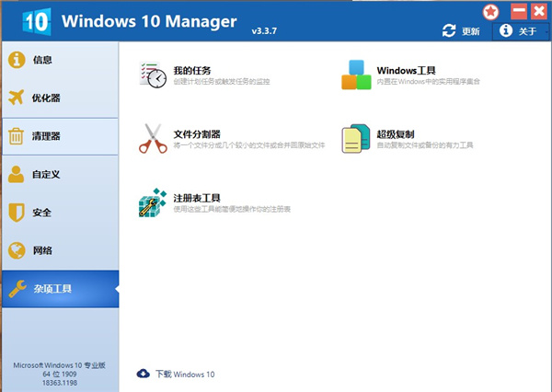Click the Windows 10 Manager title text
This screenshot has width=552, height=392.
click(149, 21)
